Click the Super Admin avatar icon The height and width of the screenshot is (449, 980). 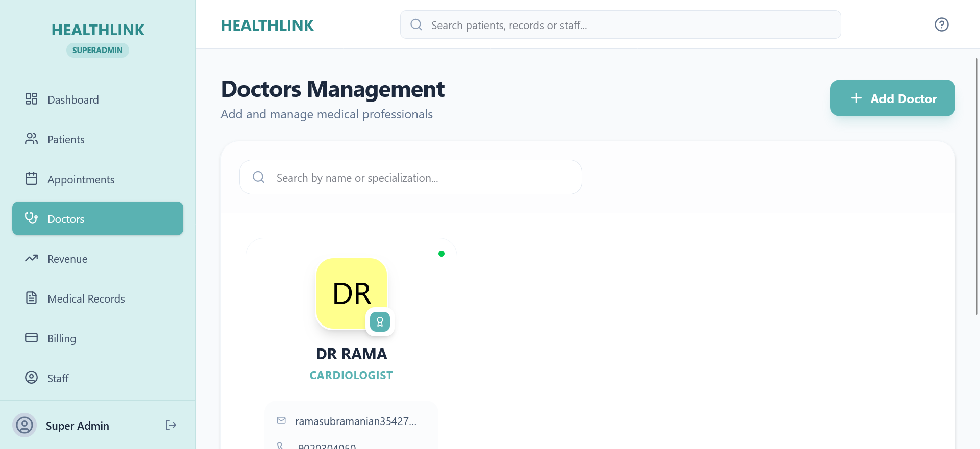pos(24,425)
